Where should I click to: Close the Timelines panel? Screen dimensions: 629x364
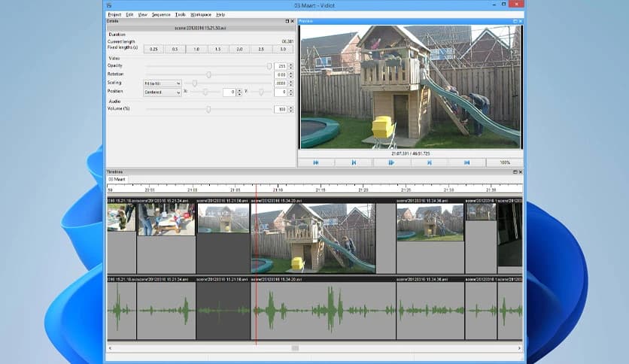522,172
